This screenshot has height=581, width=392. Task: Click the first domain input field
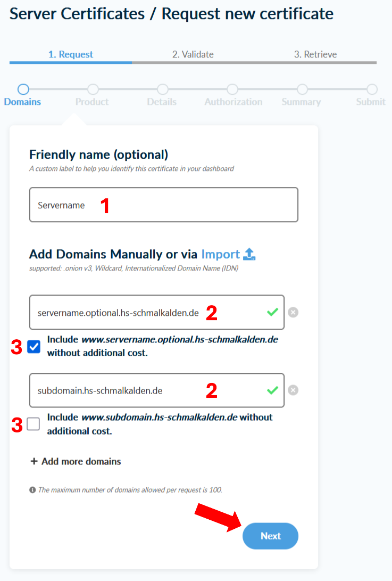149,313
